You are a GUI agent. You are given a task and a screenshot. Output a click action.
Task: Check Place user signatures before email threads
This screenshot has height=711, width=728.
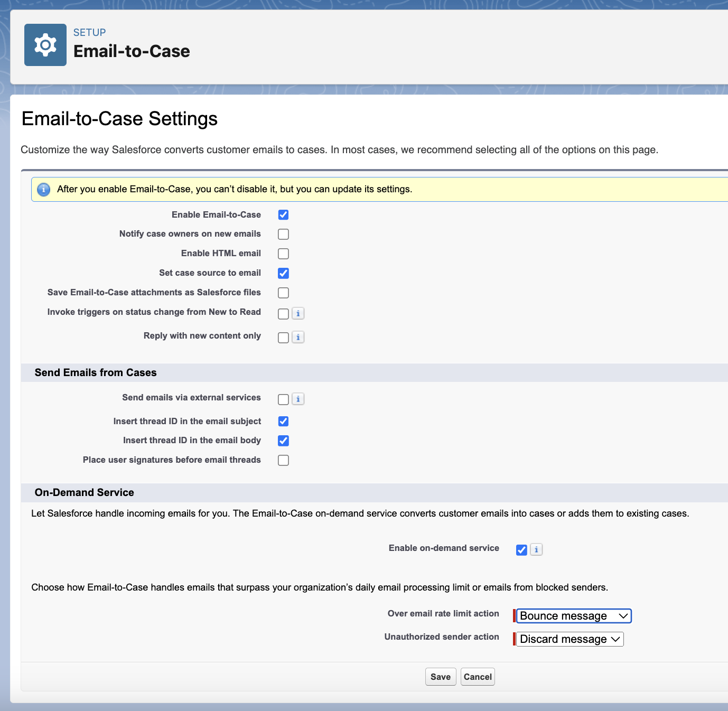coord(283,460)
